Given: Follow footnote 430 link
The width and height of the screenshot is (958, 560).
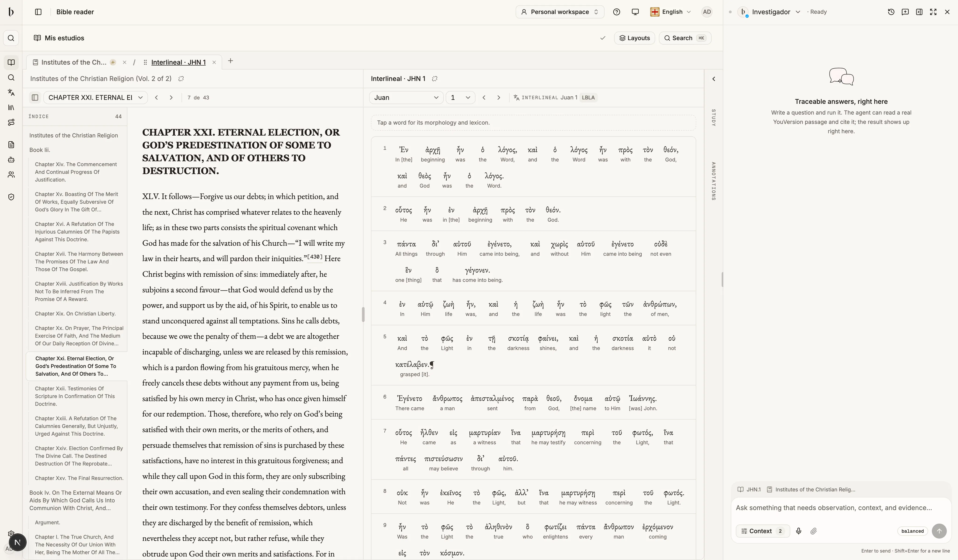Looking at the screenshot, I should tap(315, 257).
